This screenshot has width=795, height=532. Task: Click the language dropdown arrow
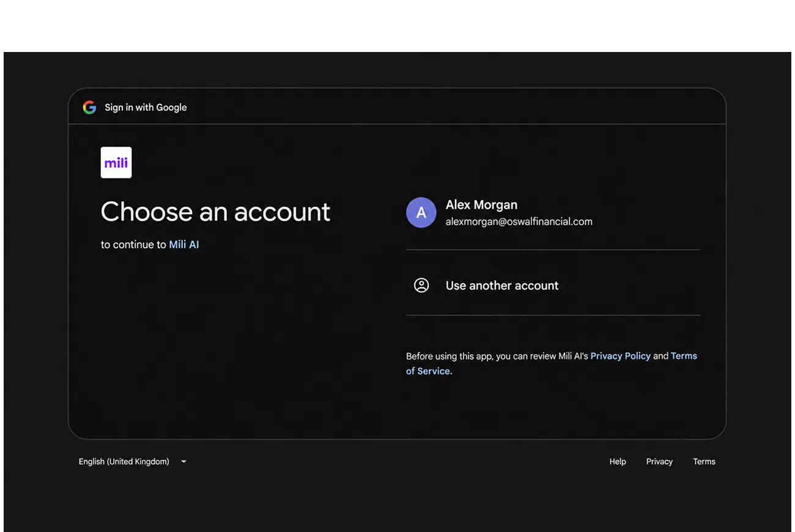pyautogui.click(x=183, y=462)
